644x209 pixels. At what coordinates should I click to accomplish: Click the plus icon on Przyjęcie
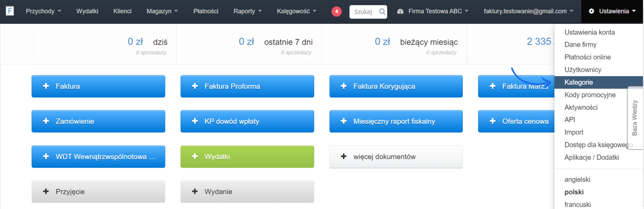[x=46, y=191]
